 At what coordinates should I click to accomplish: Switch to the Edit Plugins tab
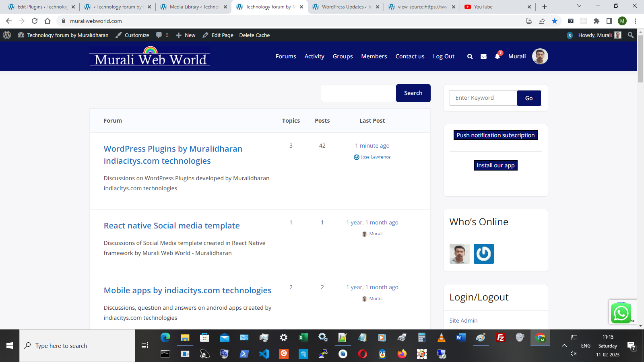[x=41, y=7]
